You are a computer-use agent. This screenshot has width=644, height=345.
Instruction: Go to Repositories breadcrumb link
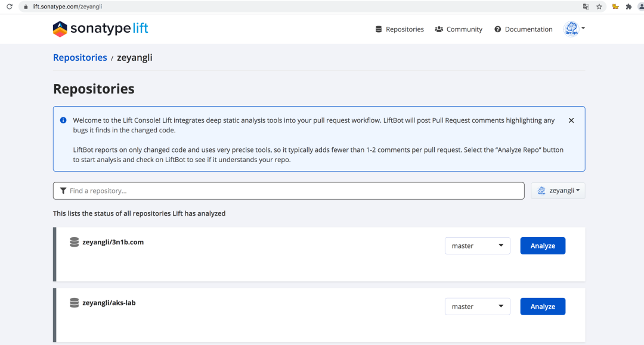point(80,57)
